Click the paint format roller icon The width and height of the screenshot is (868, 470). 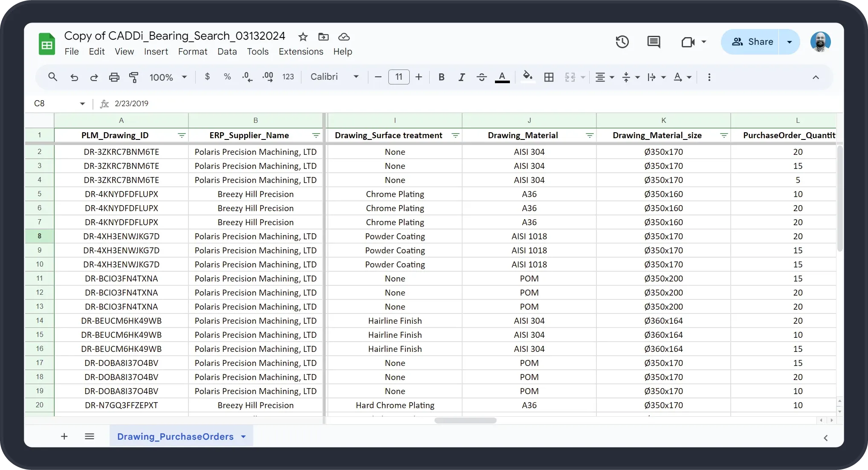coord(134,77)
